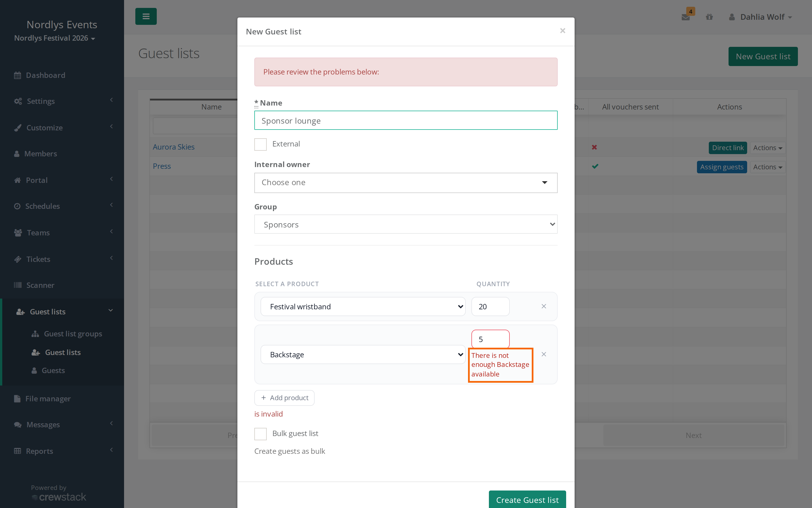Select Guests submenu item

pos(48,371)
